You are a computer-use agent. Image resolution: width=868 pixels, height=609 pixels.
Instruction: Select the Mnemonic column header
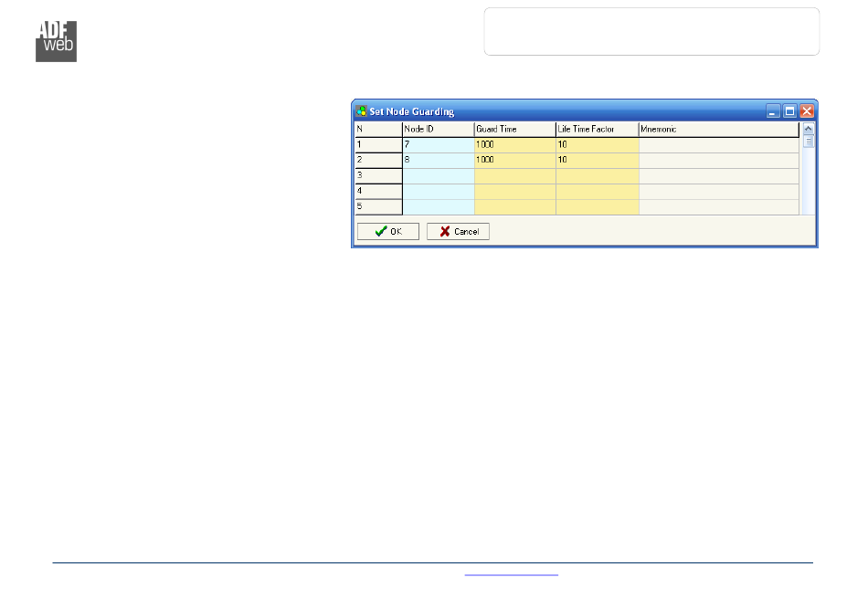[719, 130]
